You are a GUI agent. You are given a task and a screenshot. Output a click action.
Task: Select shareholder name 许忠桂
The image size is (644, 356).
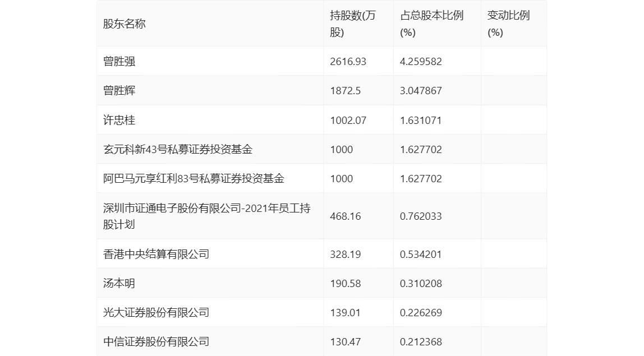[119, 120]
